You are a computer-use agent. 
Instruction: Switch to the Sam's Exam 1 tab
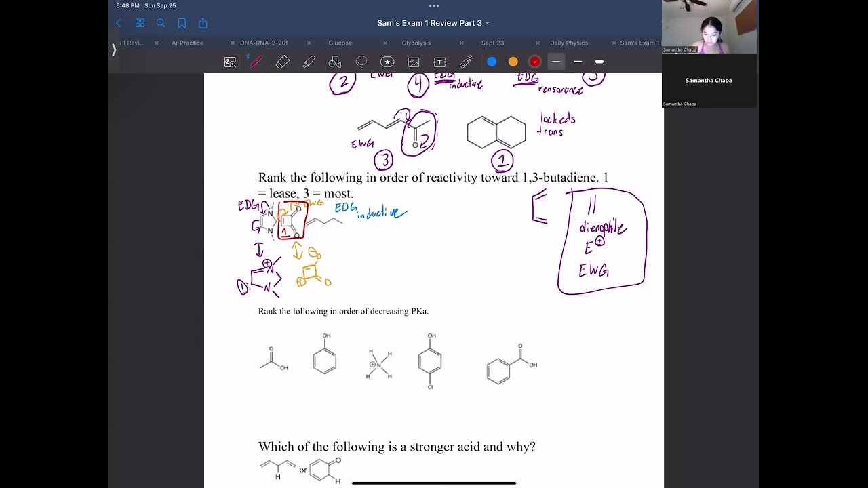[x=639, y=43]
